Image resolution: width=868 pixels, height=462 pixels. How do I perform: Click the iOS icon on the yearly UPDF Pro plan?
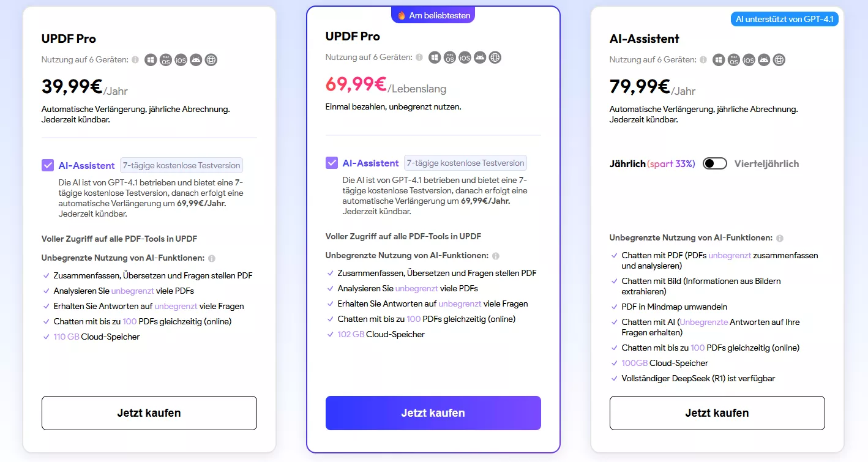[x=181, y=59]
